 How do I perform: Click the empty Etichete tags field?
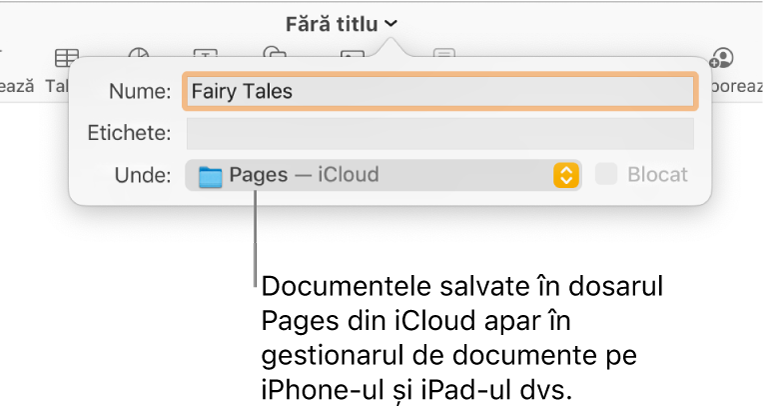click(438, 133)
